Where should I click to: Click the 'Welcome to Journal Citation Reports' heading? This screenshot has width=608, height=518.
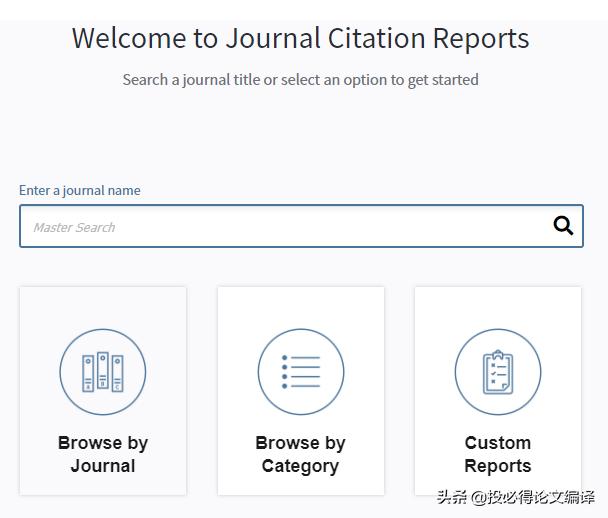[x=301, y=38]
